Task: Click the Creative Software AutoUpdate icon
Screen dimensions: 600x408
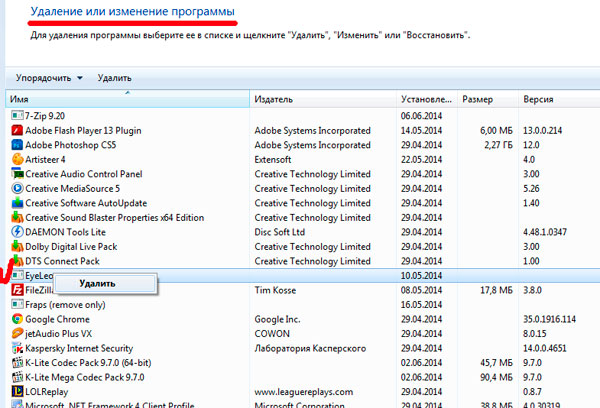Action: [17, 203]
